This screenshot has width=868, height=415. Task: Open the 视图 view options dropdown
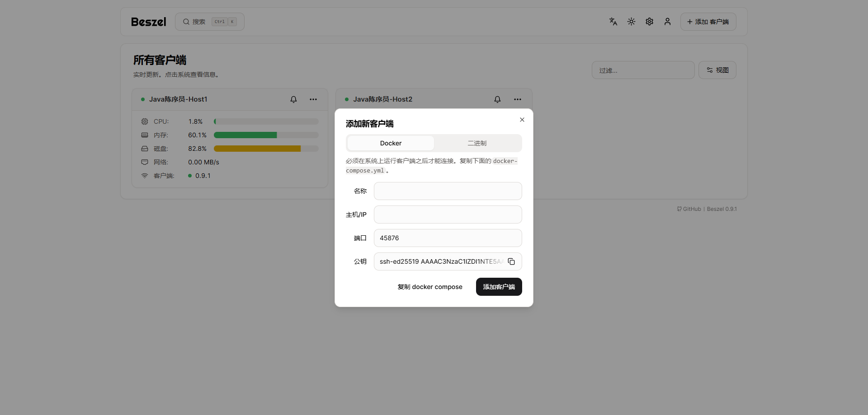click(717, 70)
